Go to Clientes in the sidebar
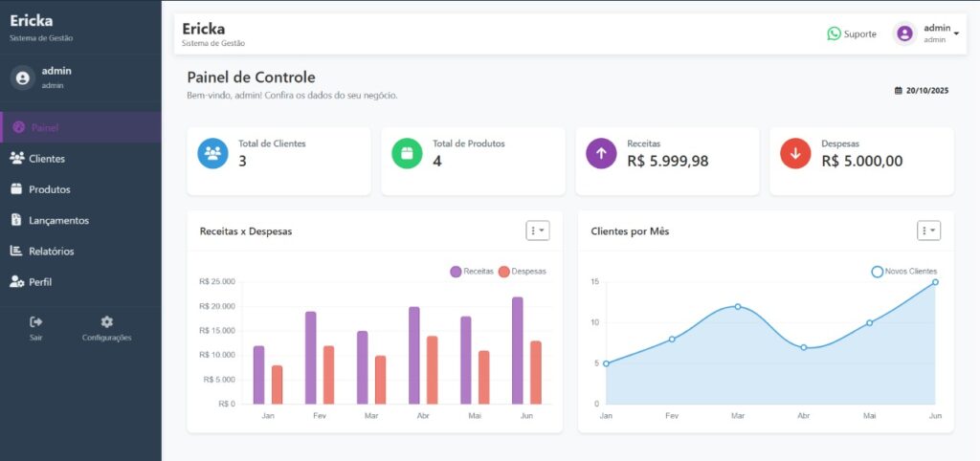Screen dimensions: 980x461 [x=47, y=159]
